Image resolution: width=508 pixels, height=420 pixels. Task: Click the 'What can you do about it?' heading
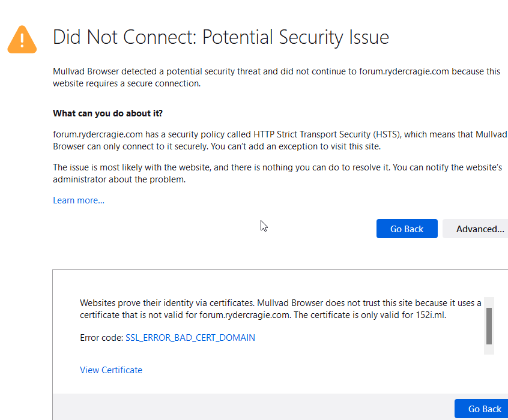pyautogui.click(x=107, y=113)
